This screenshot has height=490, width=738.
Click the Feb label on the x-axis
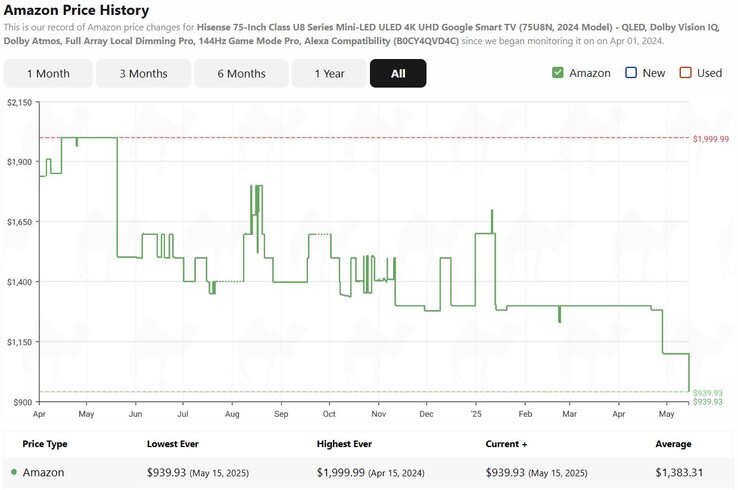tap(525, 414)
